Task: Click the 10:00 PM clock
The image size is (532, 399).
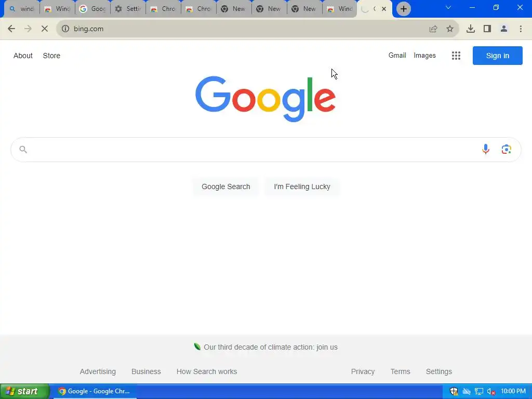Action: (x=513, y=391)
